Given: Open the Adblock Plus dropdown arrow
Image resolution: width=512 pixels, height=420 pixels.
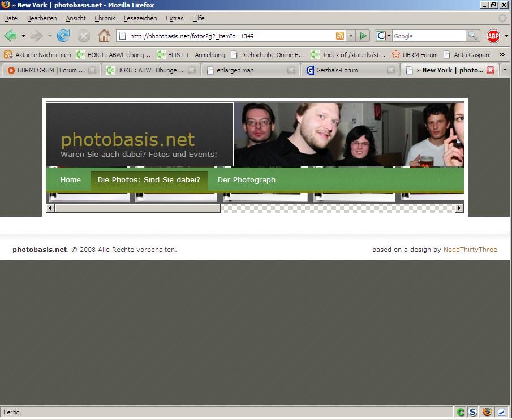Looking at the screenshot, I should pyautogui.click(x=506, y=36).
